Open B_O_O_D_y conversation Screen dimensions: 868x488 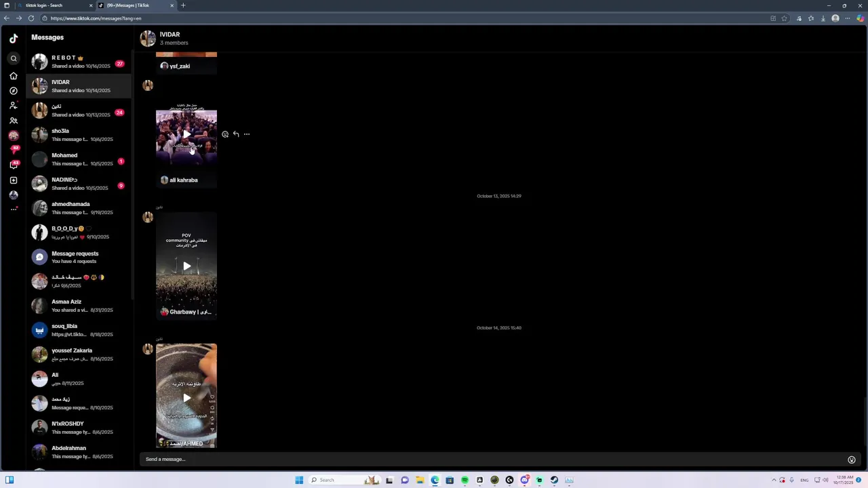click(79, 232)
